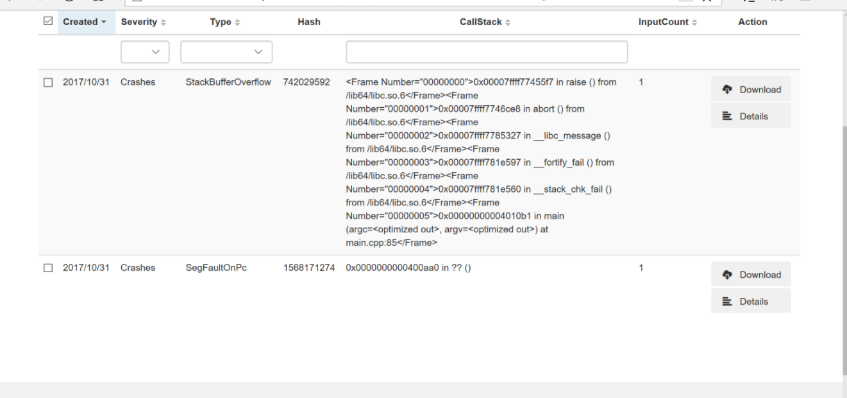Open the Severity filter dropdown
Image resolution: width=847 pixels, height=398 pixels.
(x=145, y=52)
